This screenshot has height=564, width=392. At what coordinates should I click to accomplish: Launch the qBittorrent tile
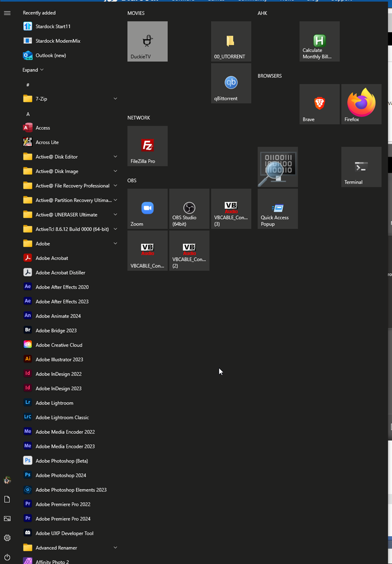[x=231, y=83]
